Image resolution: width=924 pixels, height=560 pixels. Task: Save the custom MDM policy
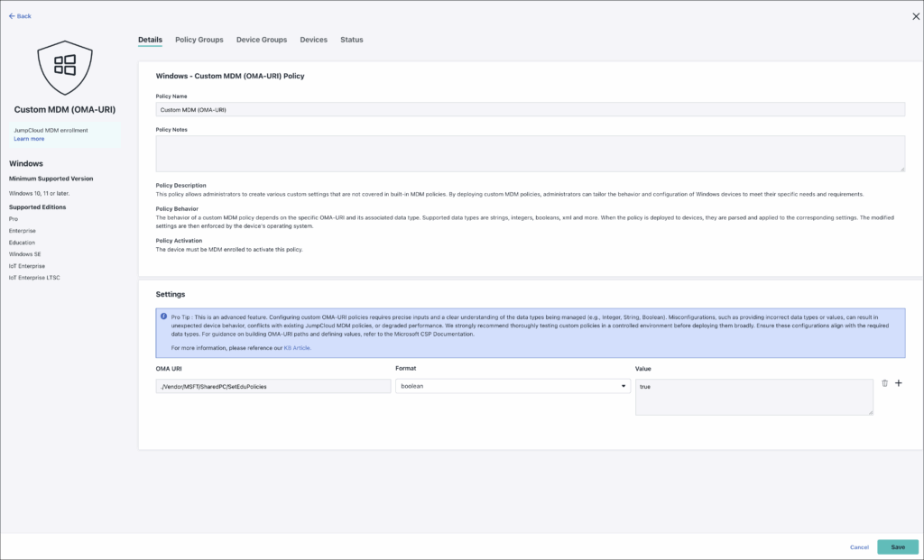click(x=897, y=546)
